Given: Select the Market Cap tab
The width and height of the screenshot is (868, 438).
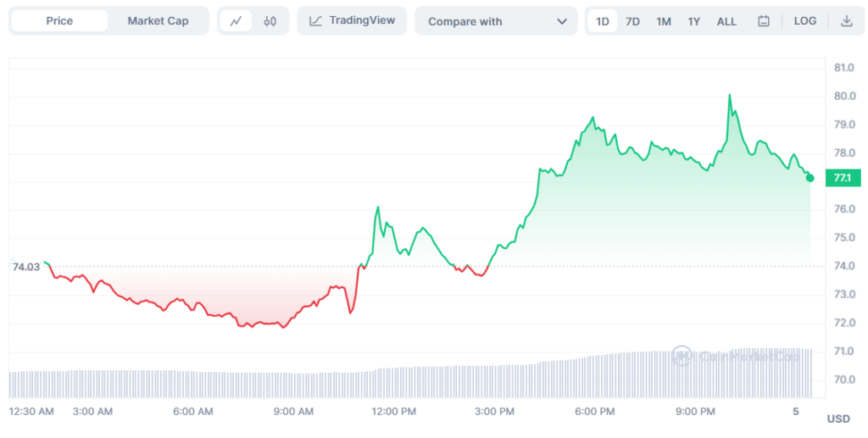Looking at the screenshot, I should pos(158,21).
